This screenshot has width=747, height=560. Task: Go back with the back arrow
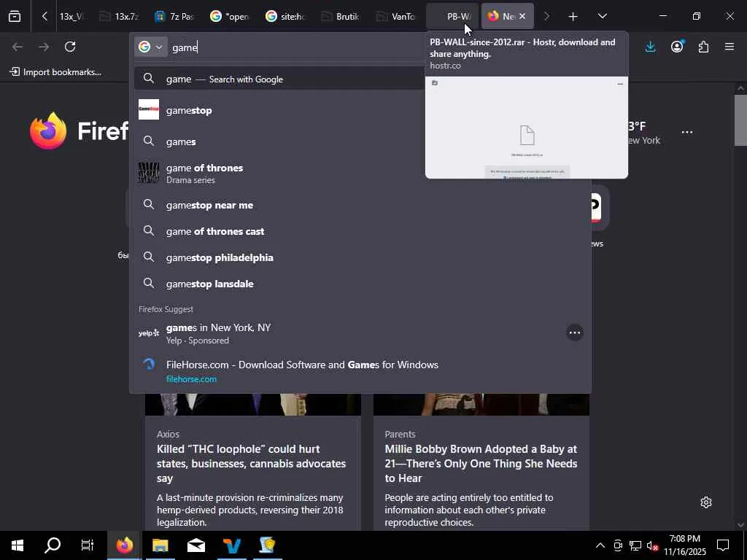coord(18,47)
